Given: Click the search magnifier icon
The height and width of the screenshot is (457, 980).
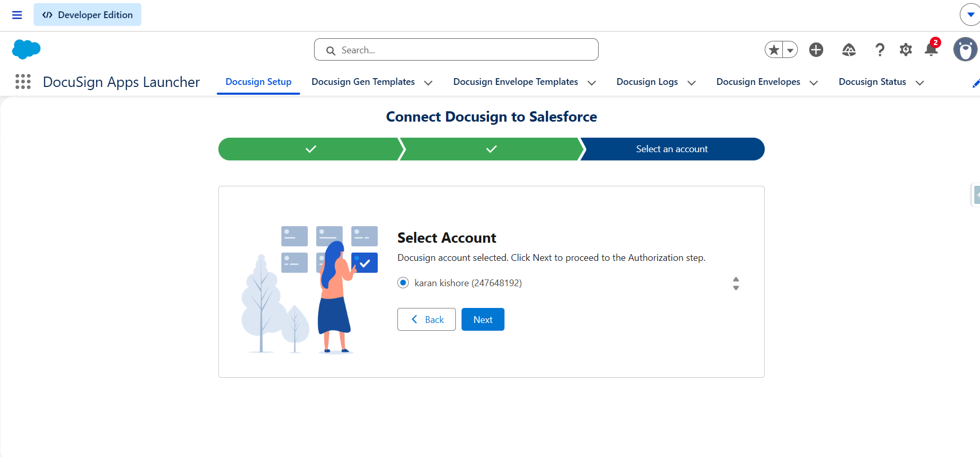Looking at the screenshot, I should (x=331, y=51).
